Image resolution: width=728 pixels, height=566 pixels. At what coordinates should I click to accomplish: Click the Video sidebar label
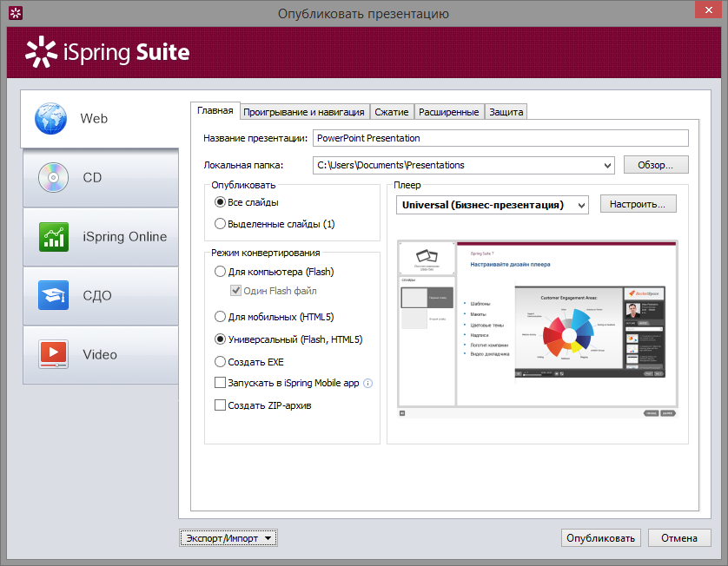100,355
